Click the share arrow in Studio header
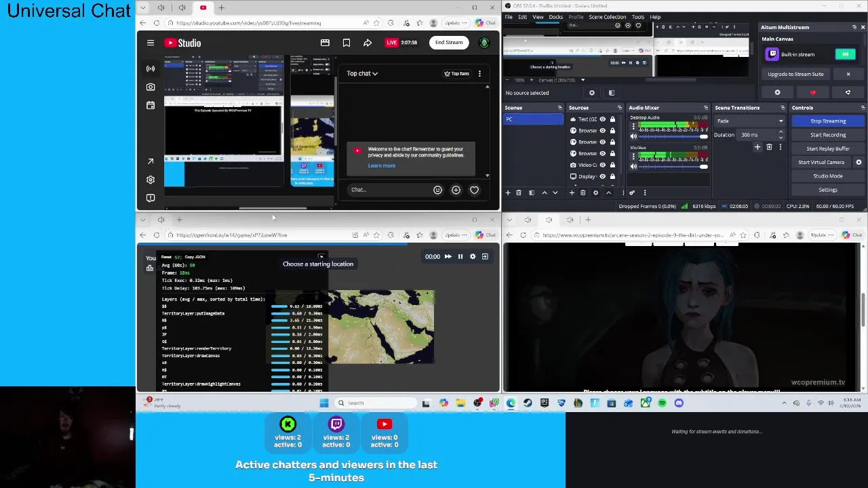This screenshot has height=488, width=868. point(368,43)
